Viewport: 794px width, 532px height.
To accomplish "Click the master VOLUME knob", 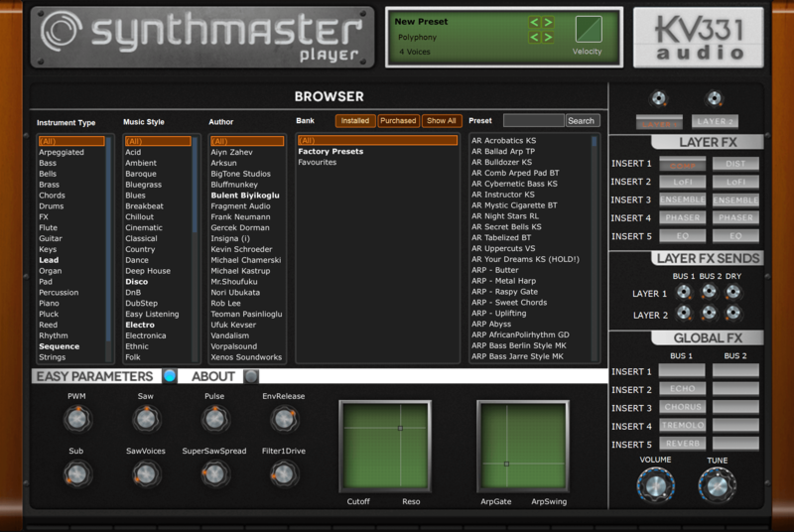I will (x=654, y=484).
